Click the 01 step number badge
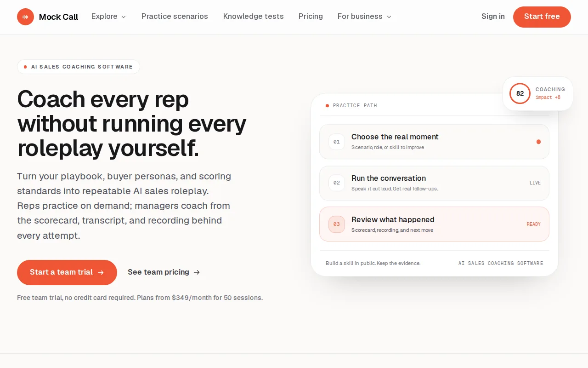This screenshot has height=368, width=588. click(337, 142)
